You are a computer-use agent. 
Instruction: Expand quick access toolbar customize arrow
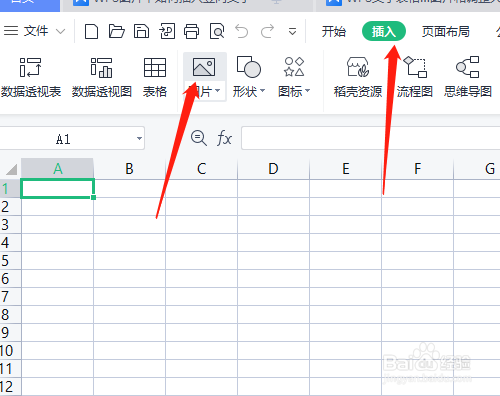(x=292, y=32)
